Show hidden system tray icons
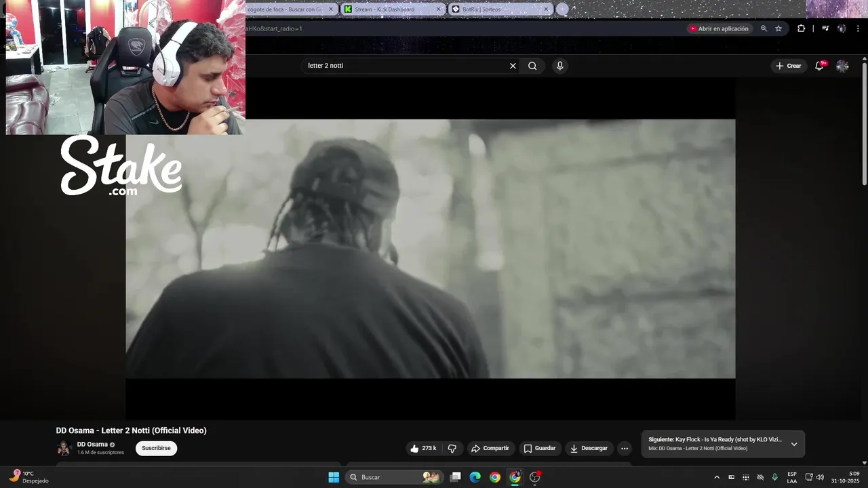Image resolution: width=868 pixels, height=488 pixels. 717,477
